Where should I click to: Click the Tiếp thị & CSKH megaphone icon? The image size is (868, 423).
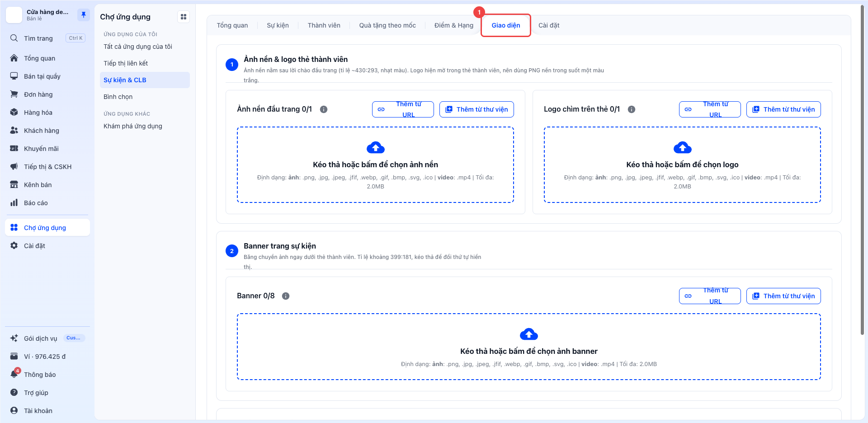coord(14,167)
